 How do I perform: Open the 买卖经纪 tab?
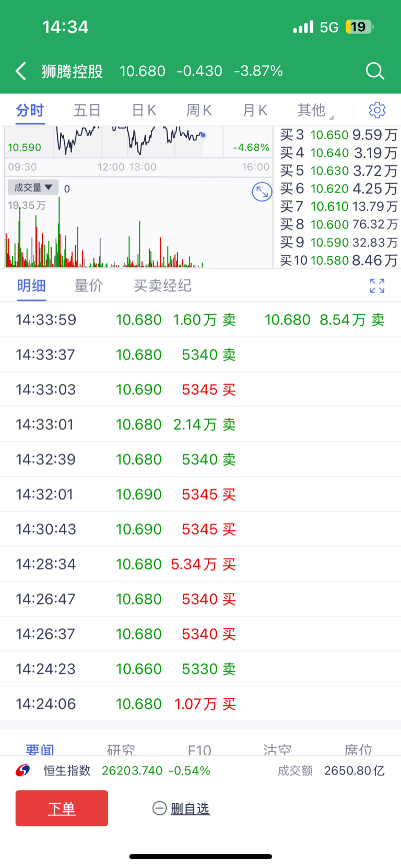162,286
